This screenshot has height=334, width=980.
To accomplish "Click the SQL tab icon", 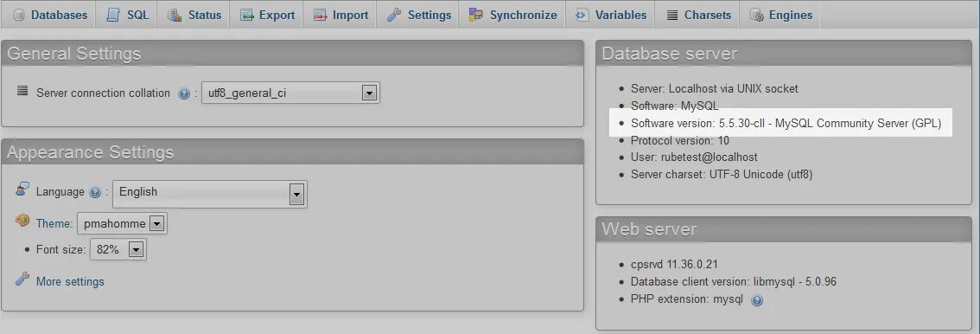I will 113,15.
